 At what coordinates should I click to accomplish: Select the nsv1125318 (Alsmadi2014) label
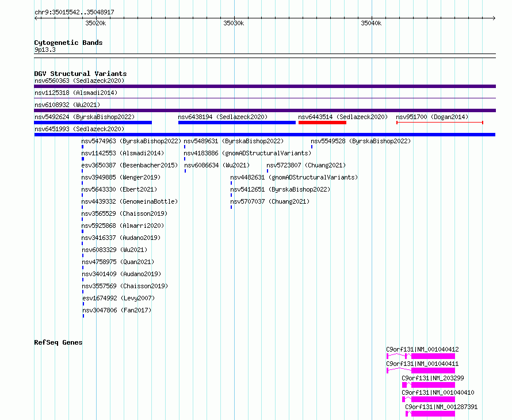tap(76, 93)
